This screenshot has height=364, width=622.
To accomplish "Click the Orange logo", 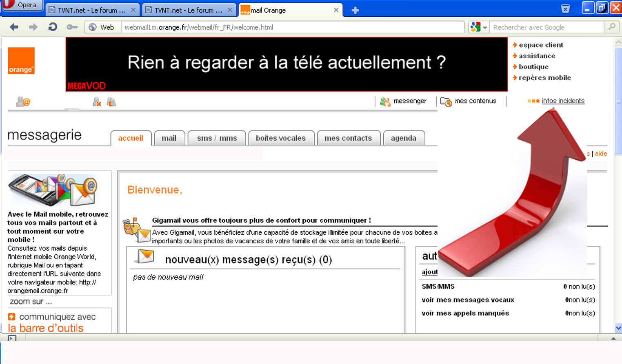I will point(21,61).
